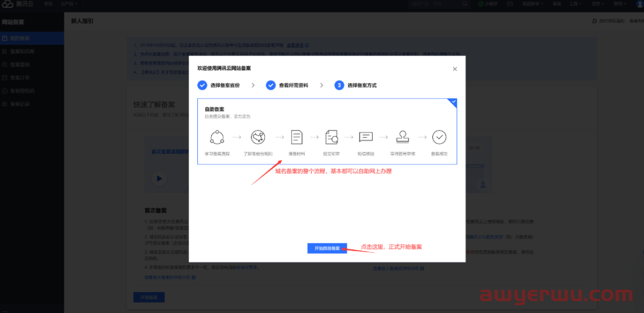Click the search magnifier icon
Screen dimensions: 644x313
tap(465, 4)
